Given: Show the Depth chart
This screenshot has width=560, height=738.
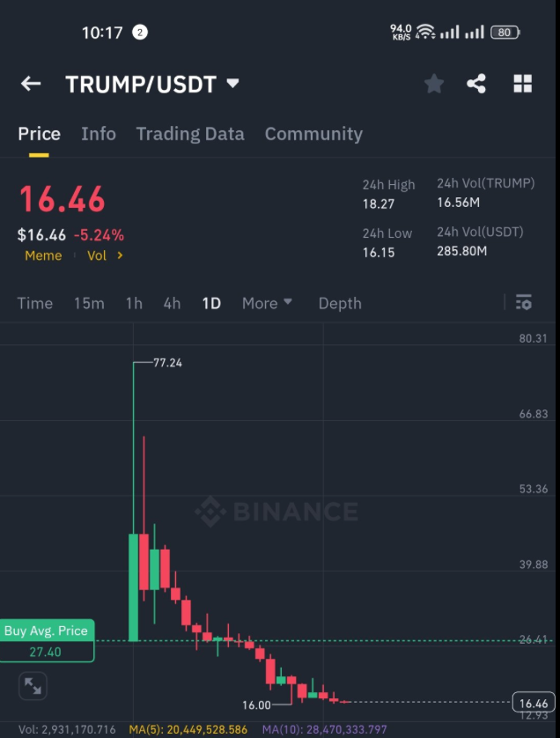Looking at the screenshot, I should pyautogui.click(x=340, y=303).
